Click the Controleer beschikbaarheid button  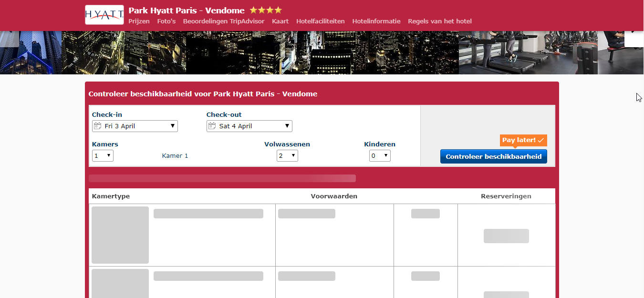click(x=494, y=156)
